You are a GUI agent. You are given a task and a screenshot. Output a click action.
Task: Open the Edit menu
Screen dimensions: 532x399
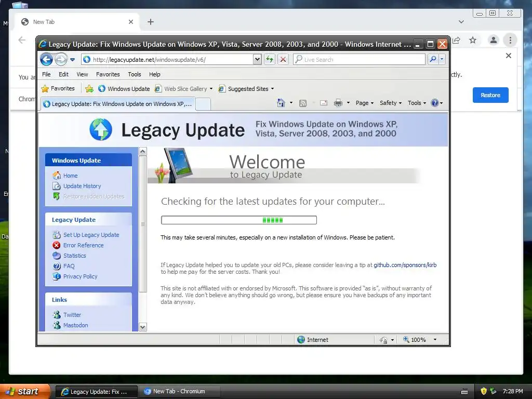click(63, 74)
